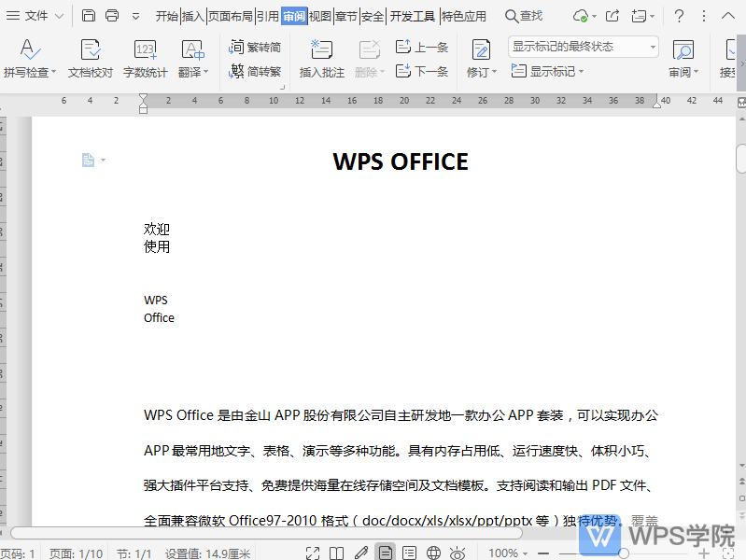Convert traditional to simplified (繁转简)
746x560 pixels.
click(255, 47)
